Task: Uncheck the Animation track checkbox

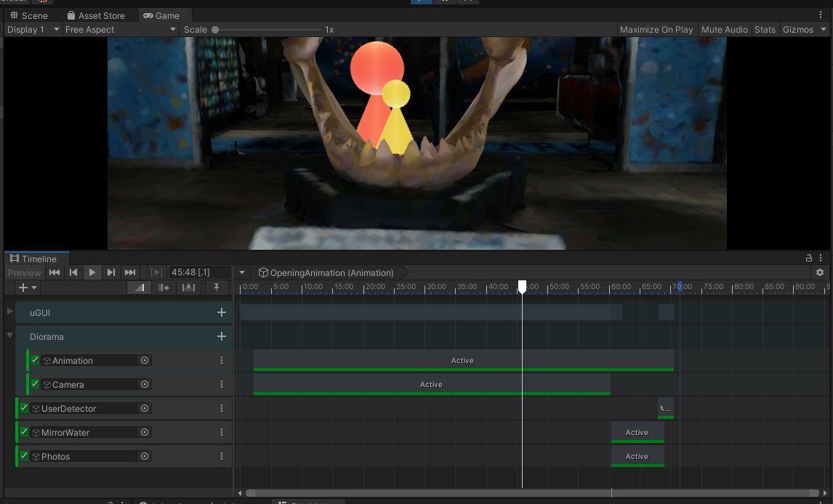Action: (35, 359)
